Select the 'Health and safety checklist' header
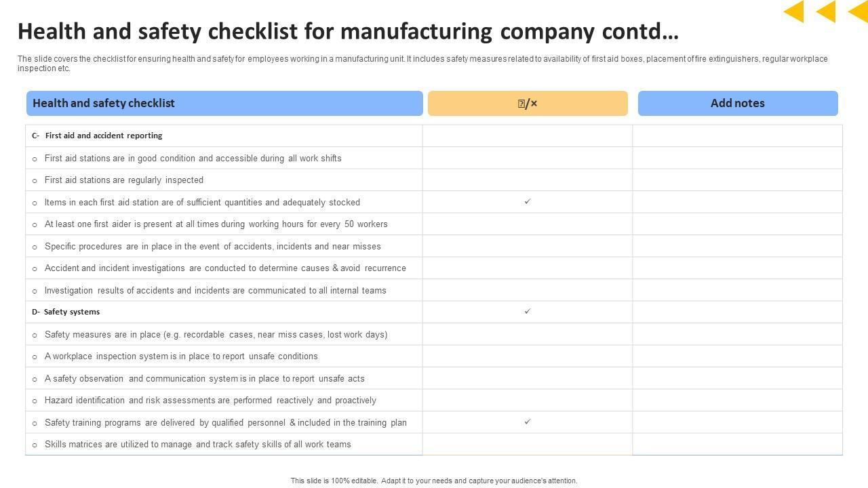 tap(104, 104)
